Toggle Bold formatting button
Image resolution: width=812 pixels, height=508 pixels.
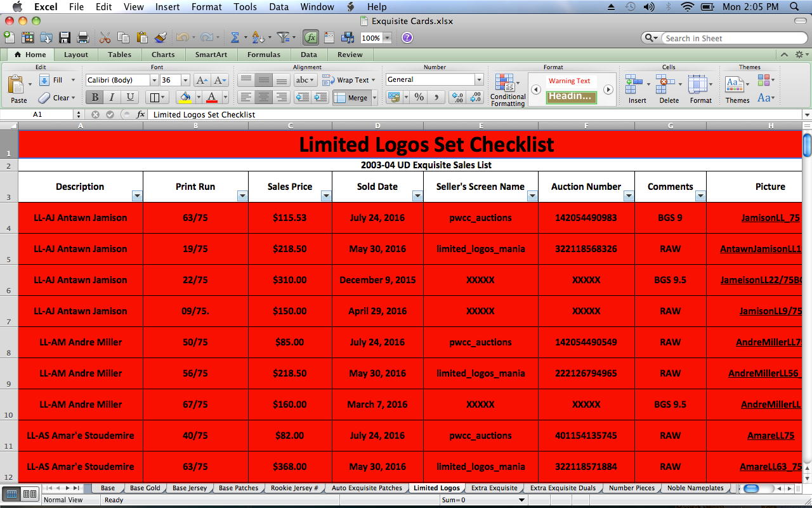click(95, 97)
